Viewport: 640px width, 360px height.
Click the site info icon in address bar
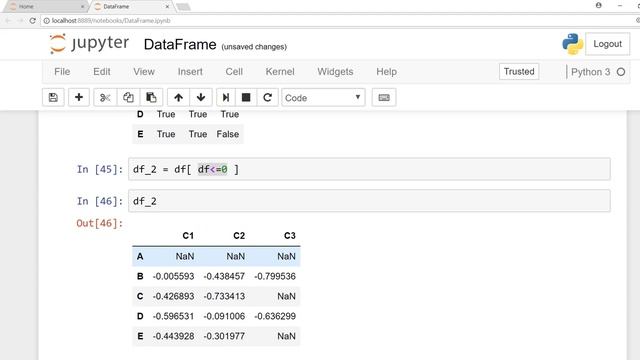pos(47,20)
